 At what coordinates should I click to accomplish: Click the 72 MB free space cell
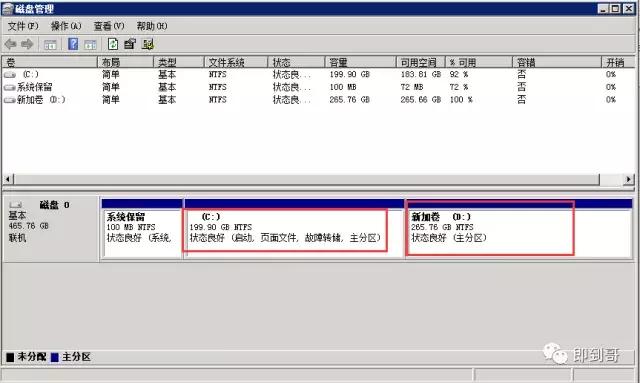tap(412, 87)
